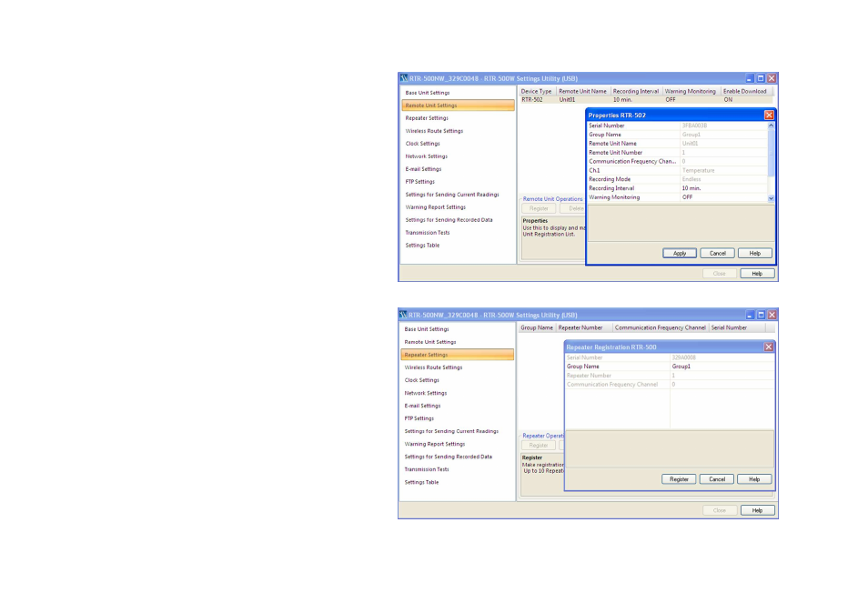Open Settings for Sending Recorded Data behind Properties
The image size is (868, 613).
449,220
